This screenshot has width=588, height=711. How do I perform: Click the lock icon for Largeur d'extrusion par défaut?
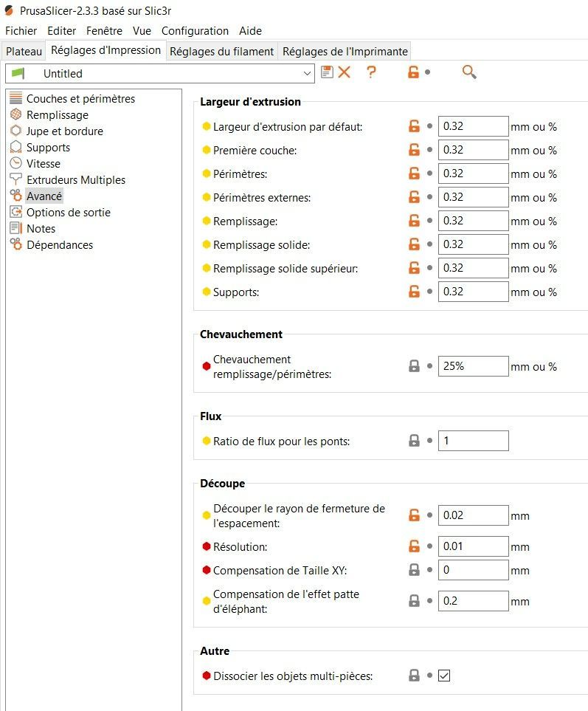click(414, 126)
